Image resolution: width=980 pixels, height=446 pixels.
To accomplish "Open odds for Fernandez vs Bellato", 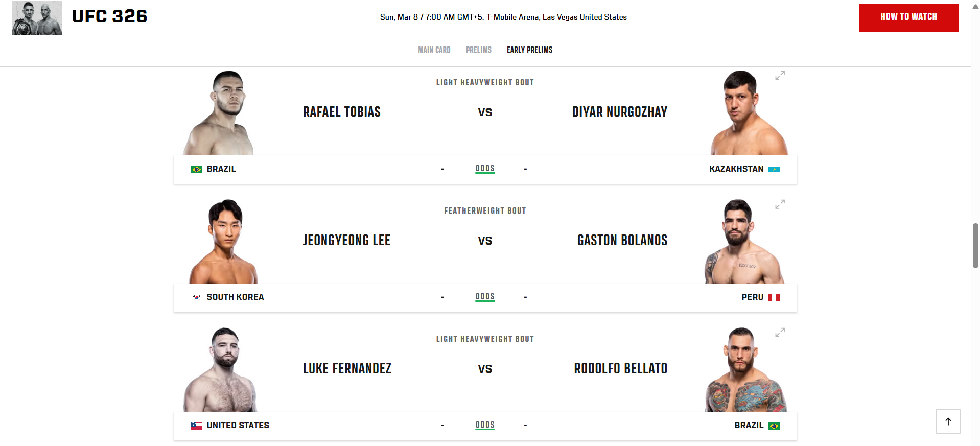I will [x=485, y=425].
